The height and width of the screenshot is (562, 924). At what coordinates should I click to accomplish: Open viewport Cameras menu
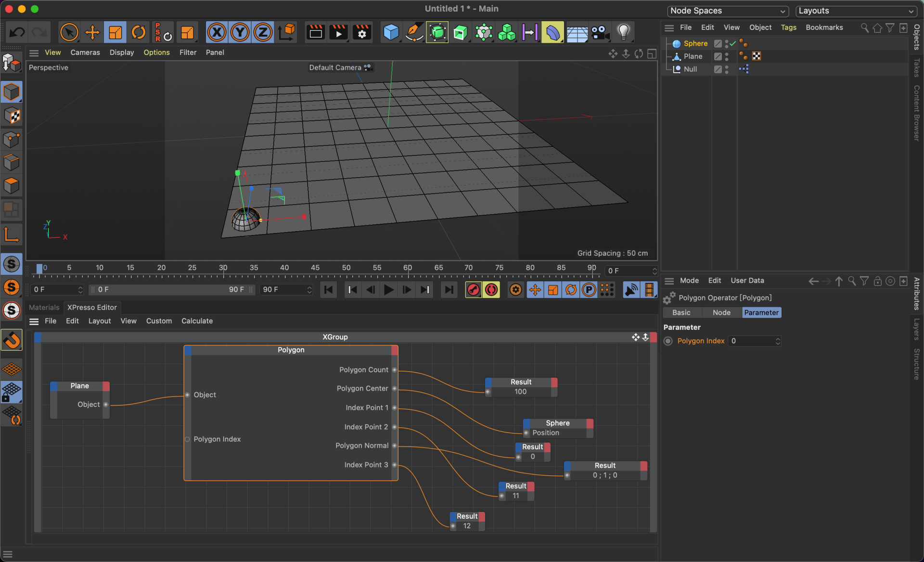[85, 52]
